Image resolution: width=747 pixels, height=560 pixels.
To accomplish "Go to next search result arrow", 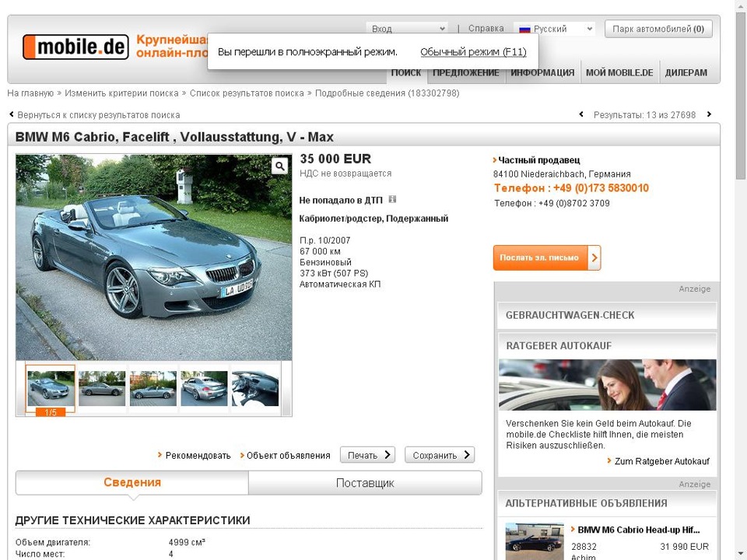I will tap(709, 114).
